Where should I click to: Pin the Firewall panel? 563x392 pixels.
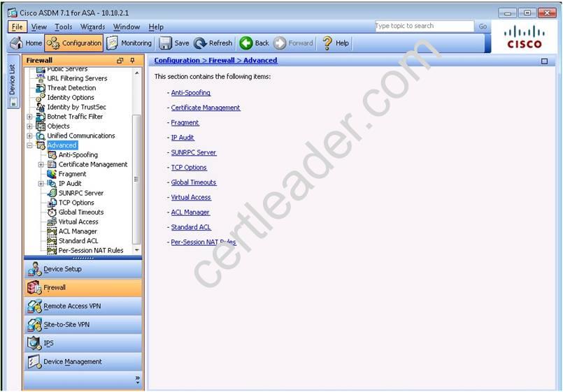point(132,61)
